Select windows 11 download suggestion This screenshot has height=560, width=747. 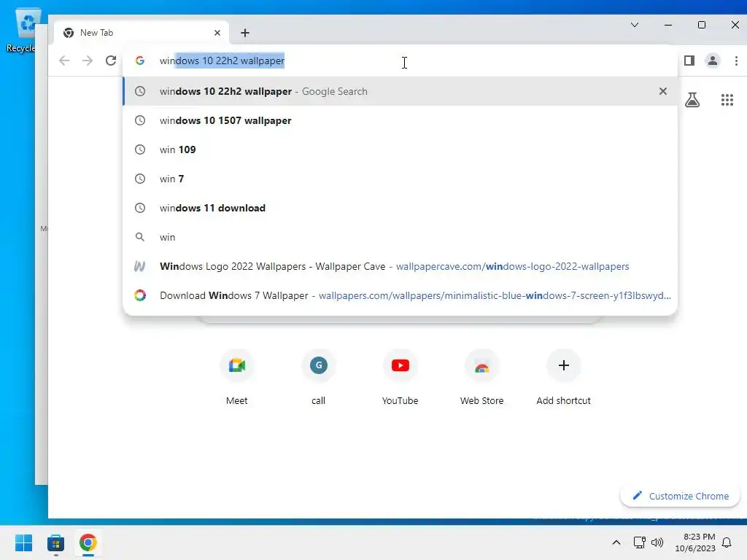click(x=400, y=208)
